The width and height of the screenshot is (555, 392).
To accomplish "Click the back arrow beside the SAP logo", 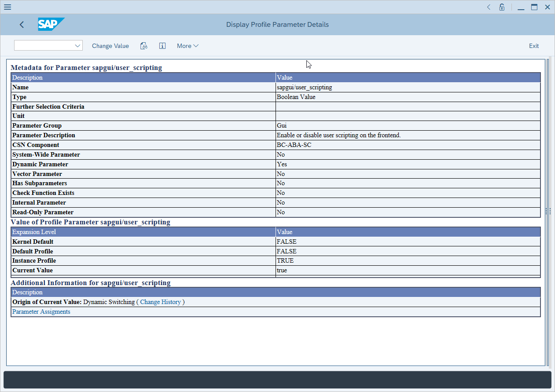I will click(22, 25).
